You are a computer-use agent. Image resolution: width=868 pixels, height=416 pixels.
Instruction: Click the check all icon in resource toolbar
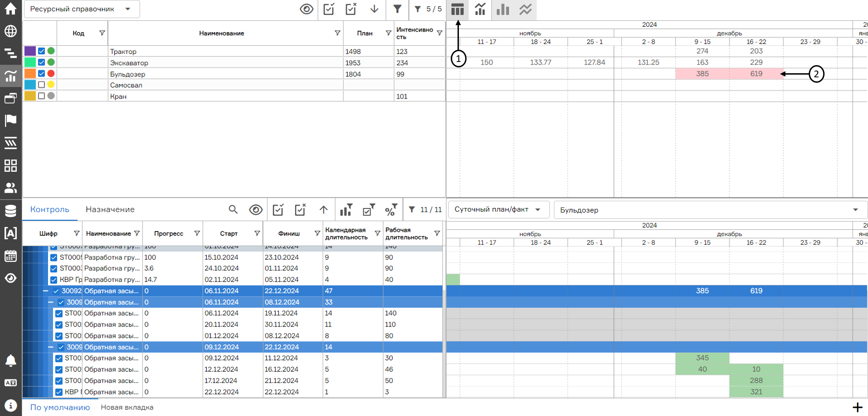(329, 9)
